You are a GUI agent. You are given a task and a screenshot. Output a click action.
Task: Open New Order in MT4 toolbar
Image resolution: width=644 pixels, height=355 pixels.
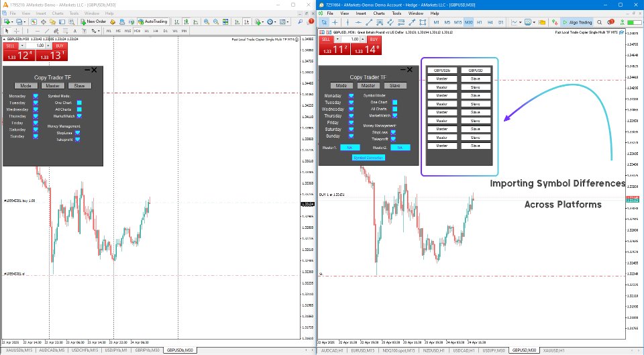pyautogui.click(x=94, y=21)
